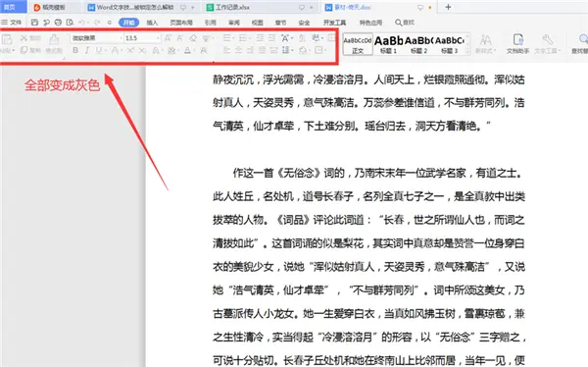The width and height of the screenshot is (588, 367).
Task: Click the Text Highlight color button
Action: pyautogui.click(x=171, y=50)
